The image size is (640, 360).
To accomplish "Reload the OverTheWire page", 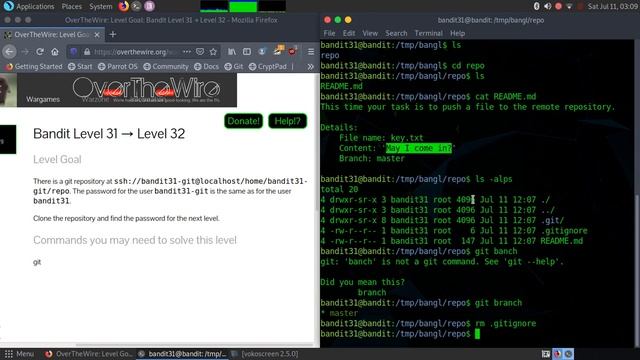I will 40,52.
